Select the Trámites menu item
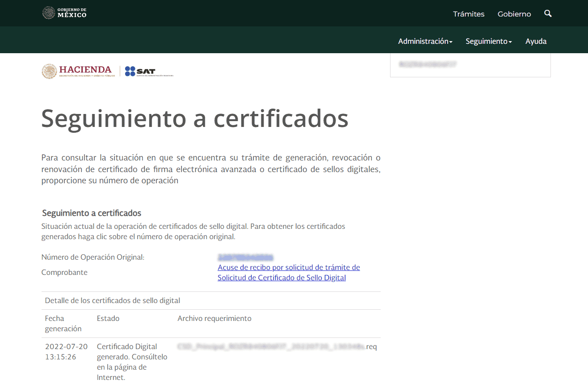Screen dimensions: 588x392 [468, 14]
